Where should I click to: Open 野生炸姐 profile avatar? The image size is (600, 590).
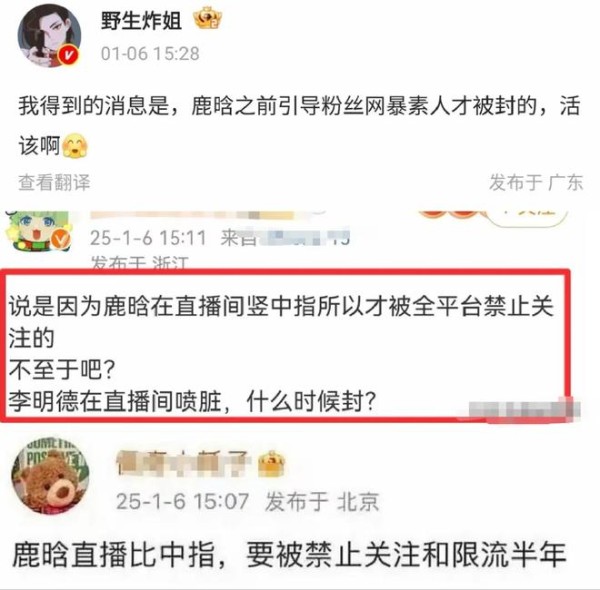point(49,36)
